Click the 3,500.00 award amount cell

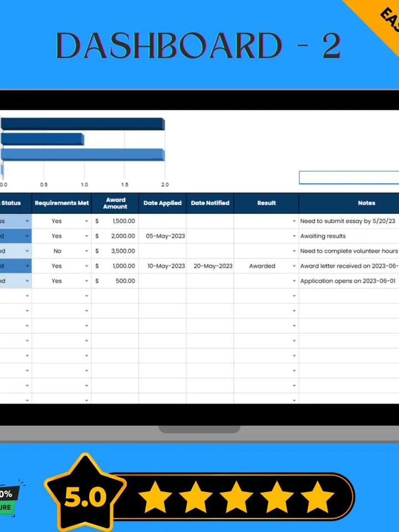[115, 251]
